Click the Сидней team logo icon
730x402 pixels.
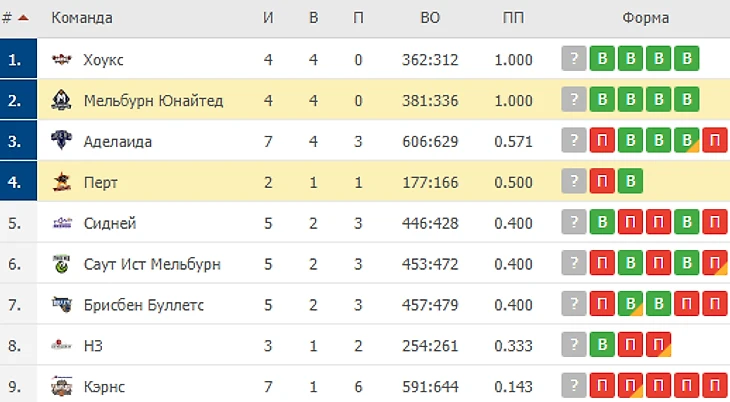[62, 223]
